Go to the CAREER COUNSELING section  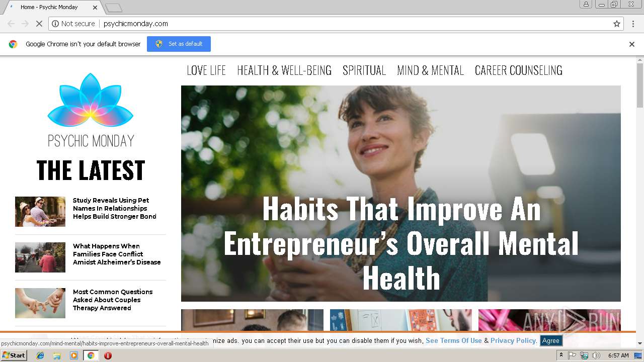click(x=519, y=70)
